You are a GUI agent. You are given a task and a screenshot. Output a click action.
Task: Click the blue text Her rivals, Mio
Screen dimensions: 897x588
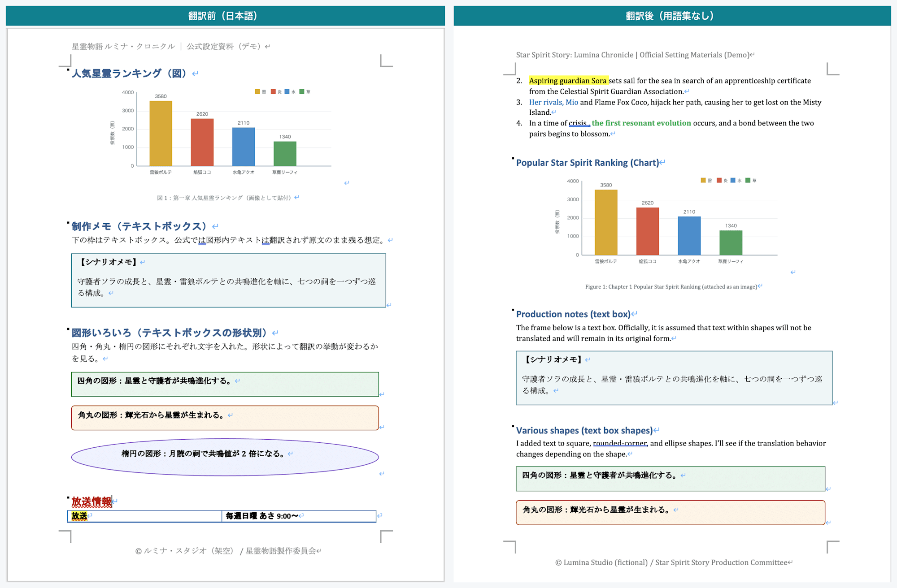[553, 102]
